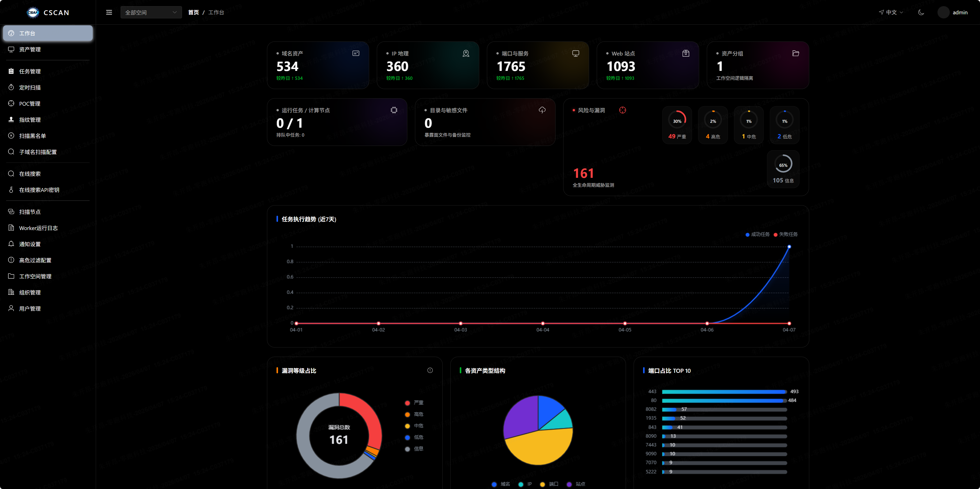Click the 运行任务 / 计算节点 chip icon
Screen dimensions: 980x489
pos(394,110)
